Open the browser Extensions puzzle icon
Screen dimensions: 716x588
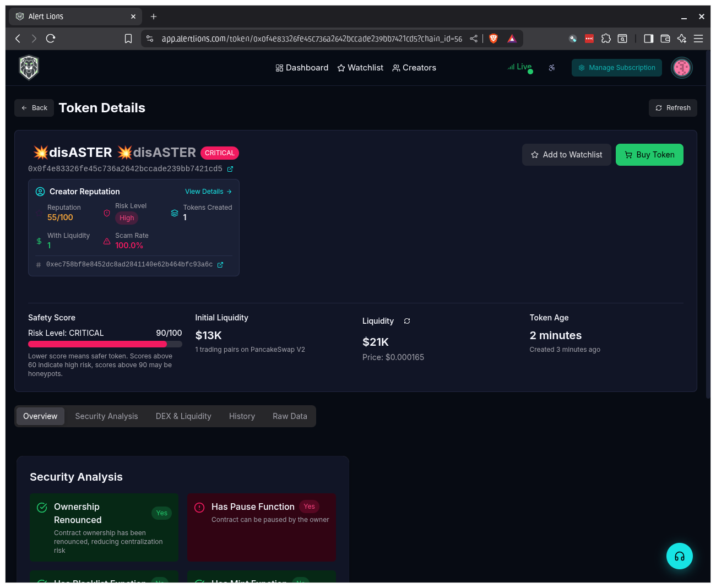(x=606, y=39)
